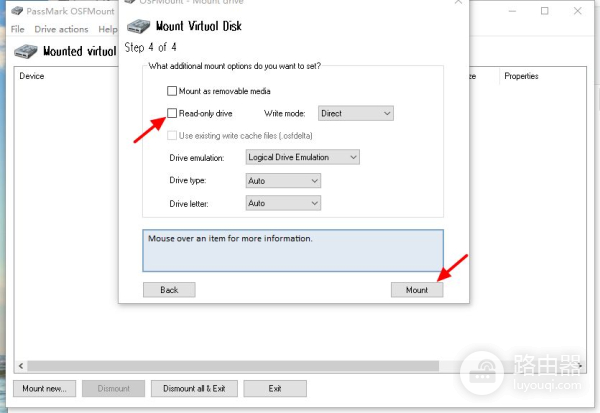Click the disabled Dismount button
Screen dimensions: 600x413
[x=113, y=389]
